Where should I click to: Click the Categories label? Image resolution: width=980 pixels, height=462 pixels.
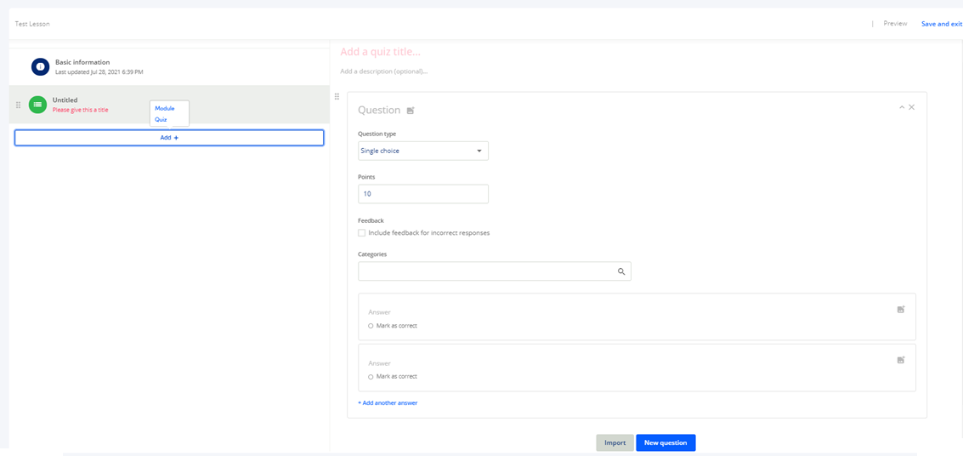[372, 254]
